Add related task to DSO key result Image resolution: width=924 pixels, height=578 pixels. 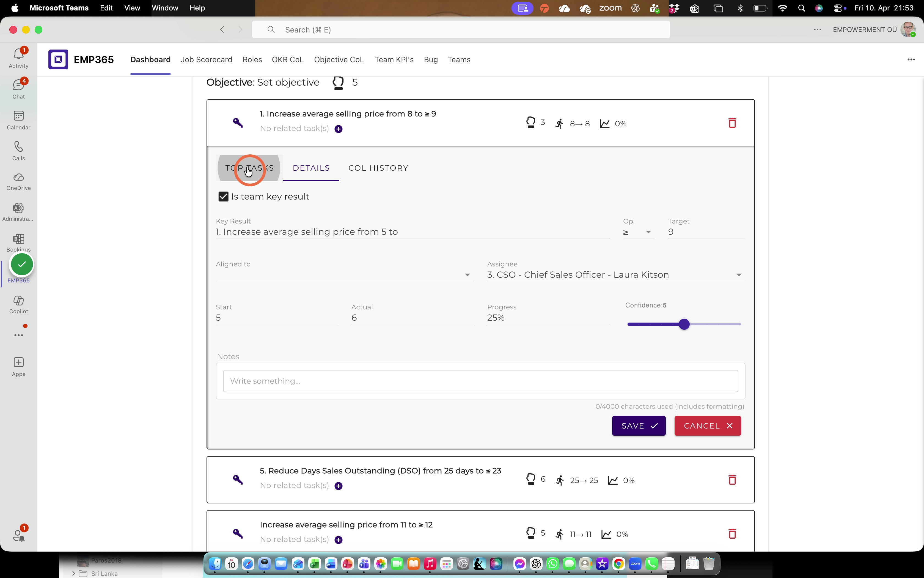click(x=338, y=486)
